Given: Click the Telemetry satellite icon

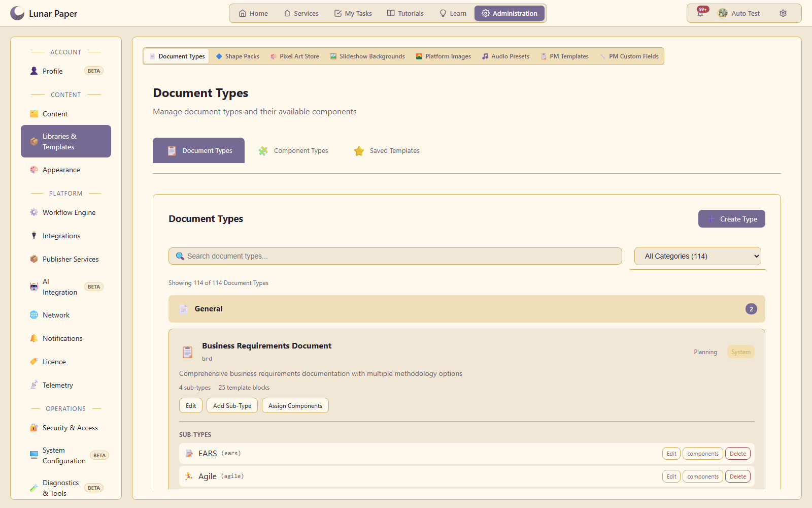Looking at the screenshot, I should coord(34,385).
